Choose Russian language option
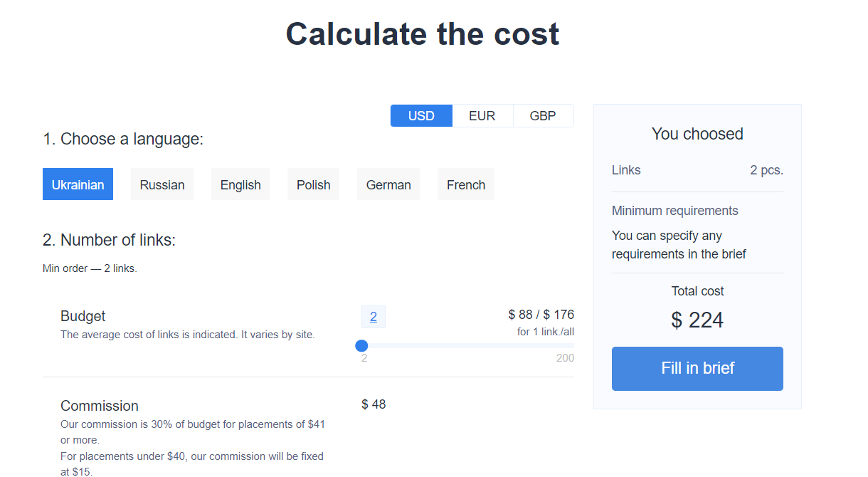Image resolution: width=868 pixels, height=477 pixels. [x=162, y=185]
